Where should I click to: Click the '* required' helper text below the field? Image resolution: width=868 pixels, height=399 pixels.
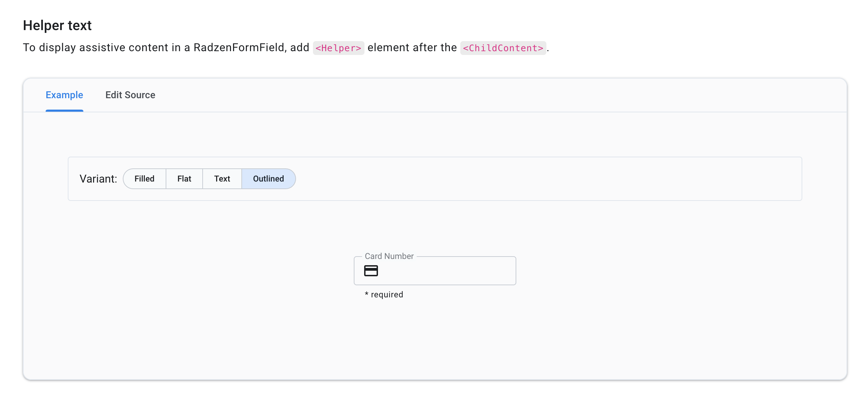coord(384,295)
